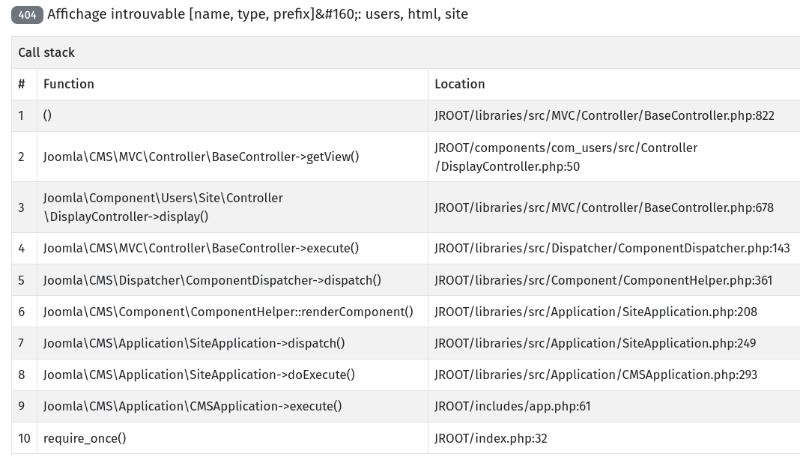
Task: Click location SiteApplication.php:208
Action: click(x=596, y=312)
